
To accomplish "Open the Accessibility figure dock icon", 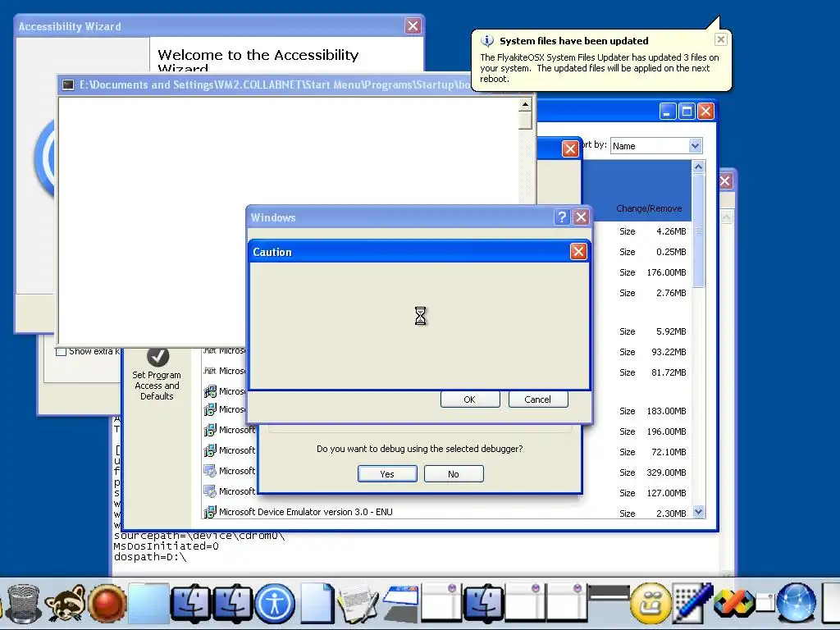I will click(x=274, y=604).
